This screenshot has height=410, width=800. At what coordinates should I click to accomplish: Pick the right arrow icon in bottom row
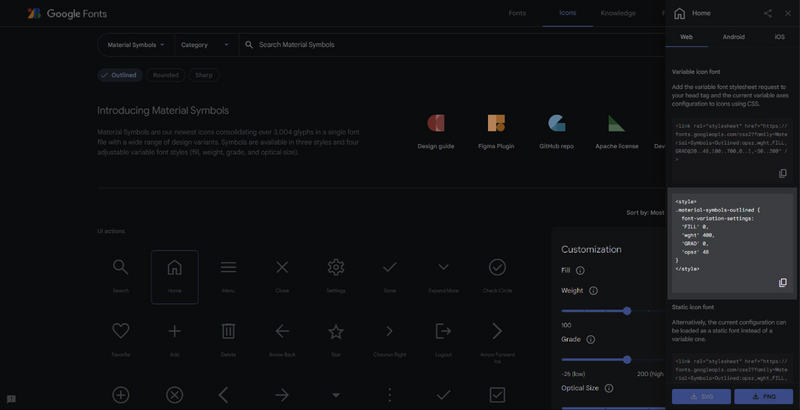tap(282, 395)
